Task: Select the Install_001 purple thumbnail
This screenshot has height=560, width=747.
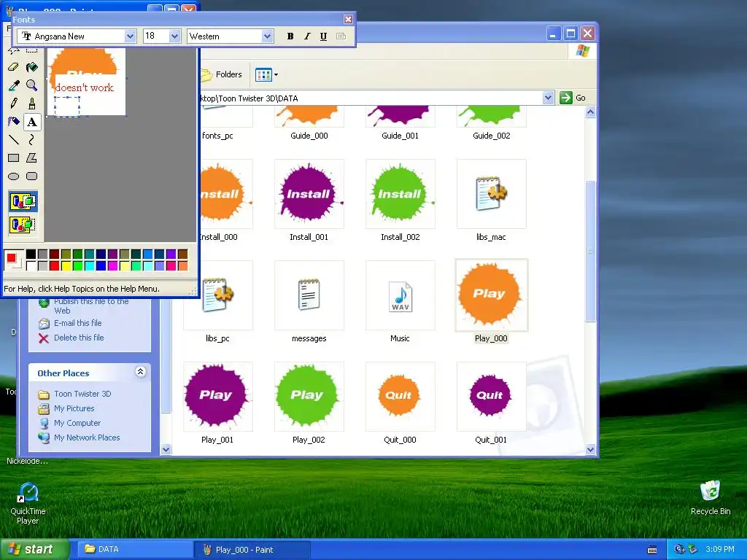Action: 309,194
